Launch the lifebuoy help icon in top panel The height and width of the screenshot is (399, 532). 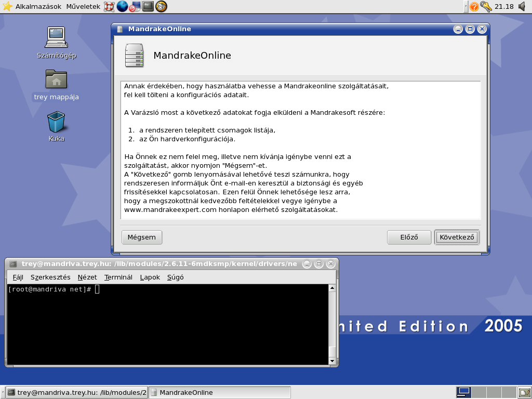(109, 6)
